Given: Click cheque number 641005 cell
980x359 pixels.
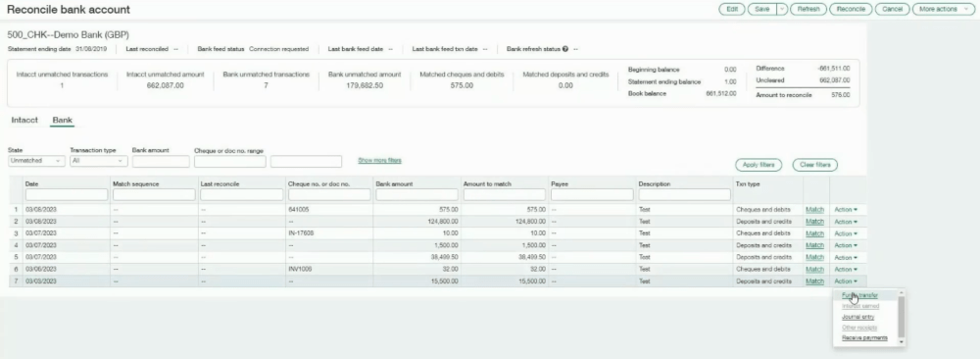Looking at the screenshot, I should pos(298,210).
